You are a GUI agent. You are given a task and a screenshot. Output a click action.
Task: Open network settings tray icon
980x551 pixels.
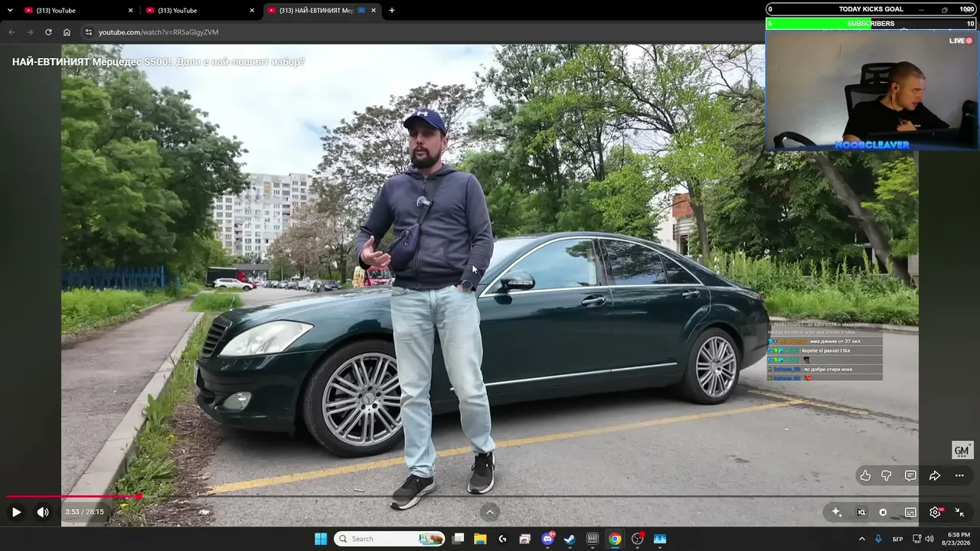(x=917, y=539)
